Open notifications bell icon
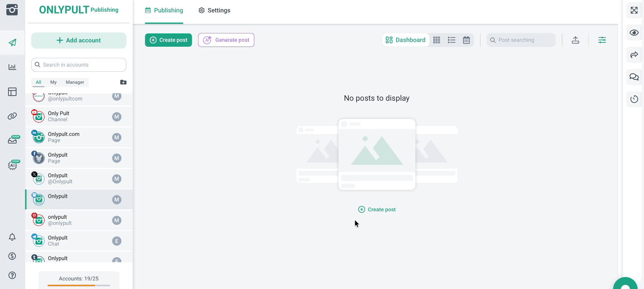The width and height of the screenshot is (644, 289). pos(12,237)
